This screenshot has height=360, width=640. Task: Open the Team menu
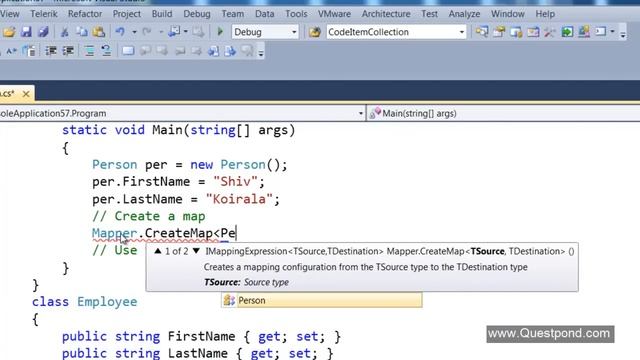(233, 14)
